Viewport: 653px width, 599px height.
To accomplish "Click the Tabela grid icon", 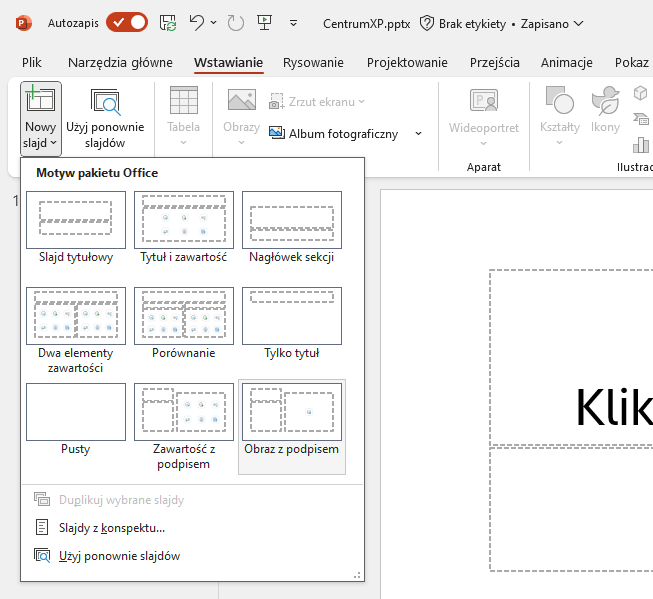I will pos(184,100).
